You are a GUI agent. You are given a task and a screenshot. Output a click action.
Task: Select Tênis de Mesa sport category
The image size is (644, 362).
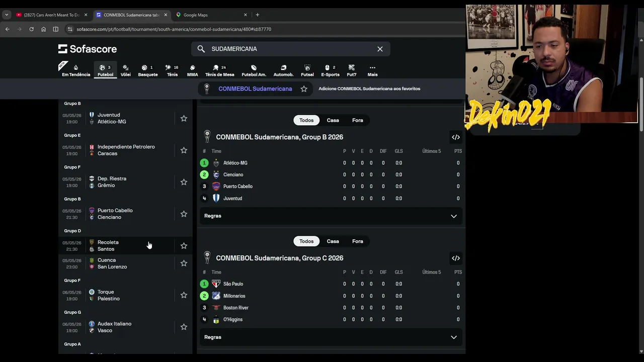click(x=219, y=70)
